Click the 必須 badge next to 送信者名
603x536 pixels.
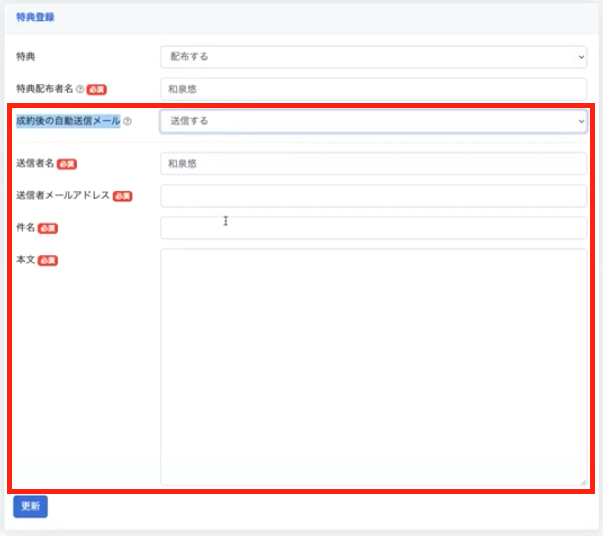(66, 163)
